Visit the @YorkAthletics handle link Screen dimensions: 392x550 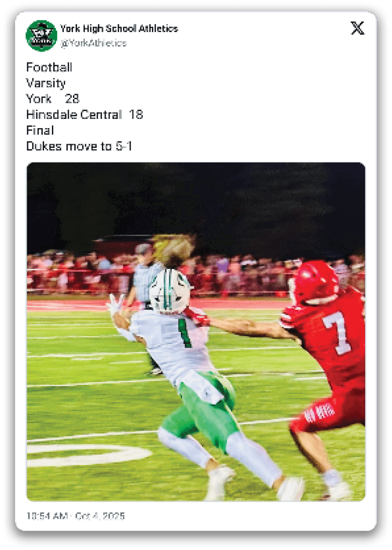(93, 43)
